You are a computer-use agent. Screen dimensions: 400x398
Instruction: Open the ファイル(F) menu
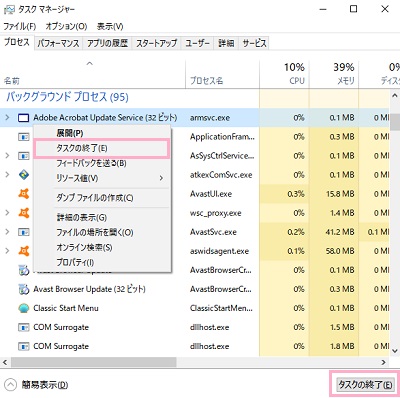[x=20, y=26]
